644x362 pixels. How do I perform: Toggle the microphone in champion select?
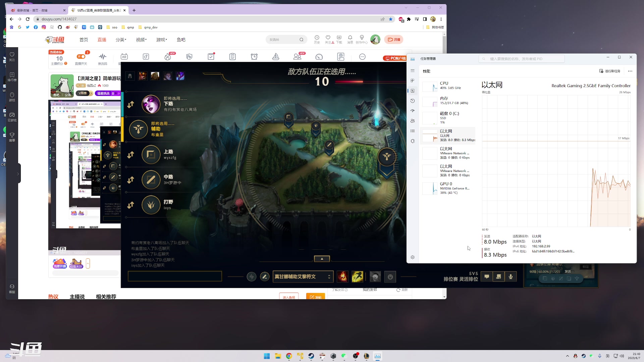coord(511,277)
